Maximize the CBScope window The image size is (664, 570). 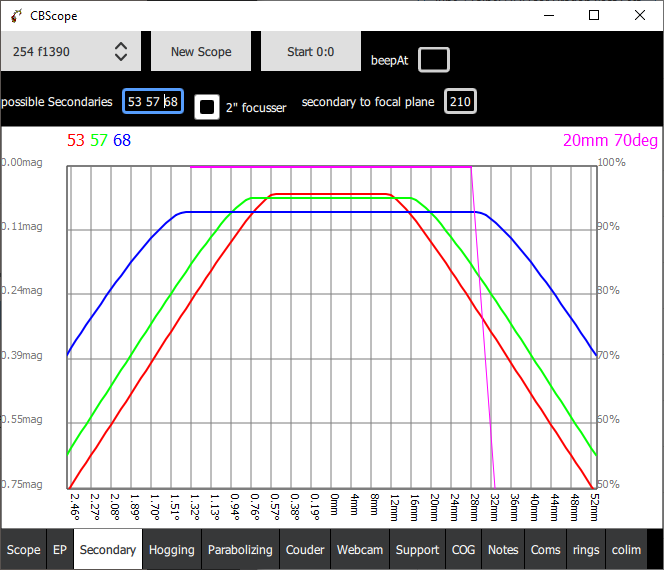[594, 16]
